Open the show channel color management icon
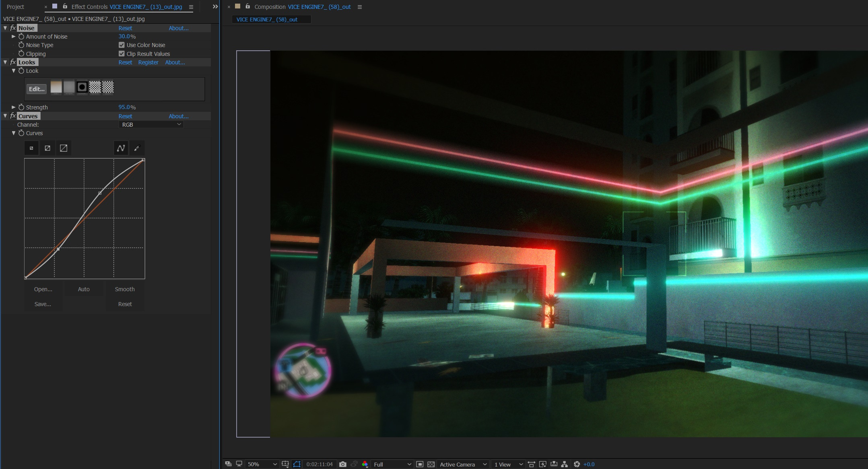This screenshot has height=469, width=868. click(x=365, y=464)
